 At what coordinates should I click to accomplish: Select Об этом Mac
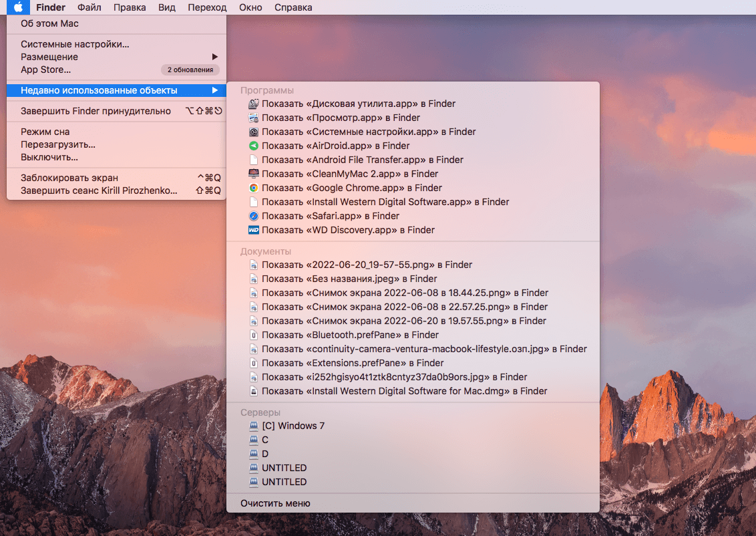49,23
